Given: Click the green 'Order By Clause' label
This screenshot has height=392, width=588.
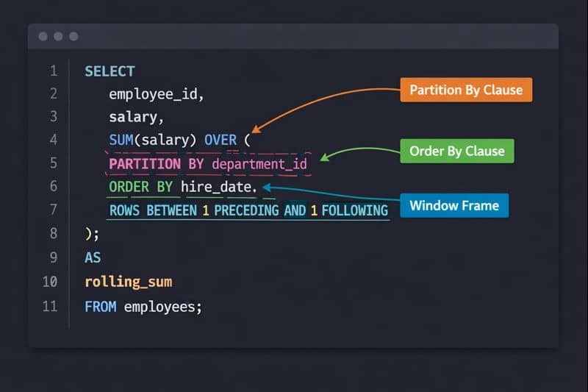Looking at the screenshot, I should pos(457,152).
